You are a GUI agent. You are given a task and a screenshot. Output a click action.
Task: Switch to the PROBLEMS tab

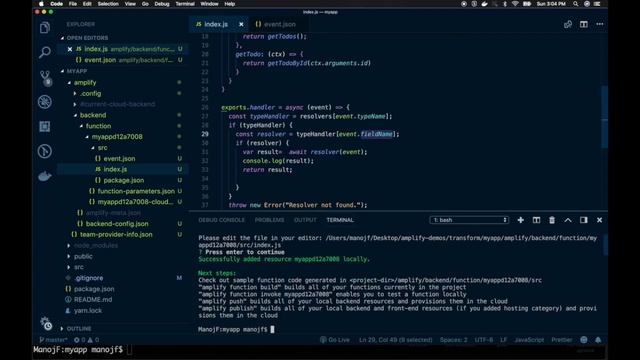269,220
